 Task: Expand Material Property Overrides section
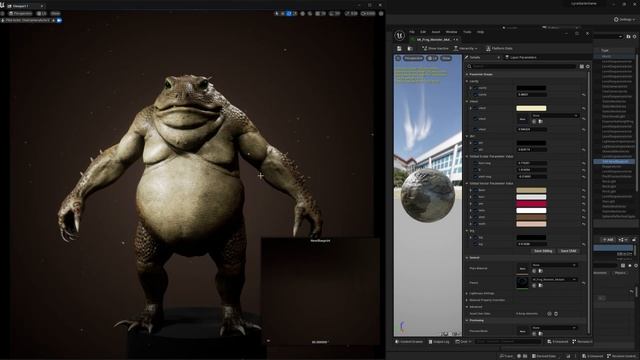coord(467,300)
